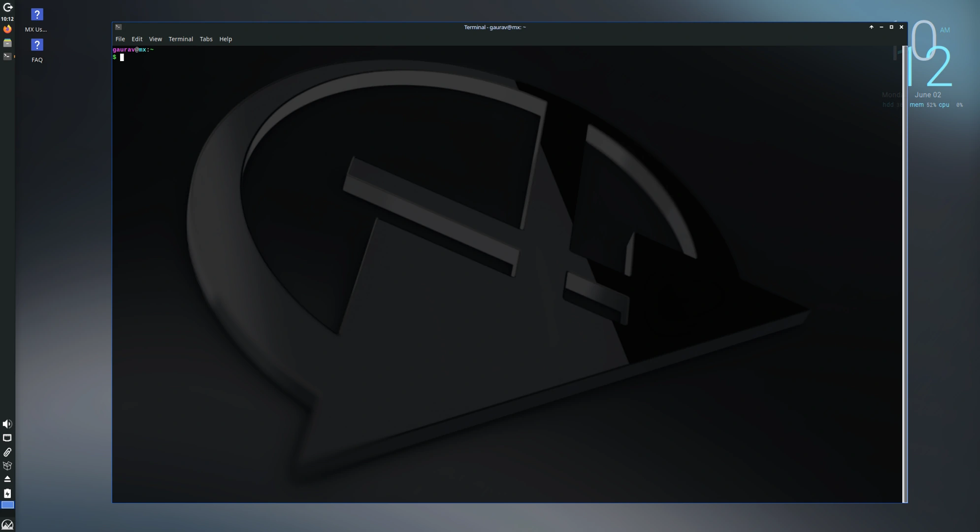
Task: Launch Firefox from the left panel
Action: pos(7,29)
